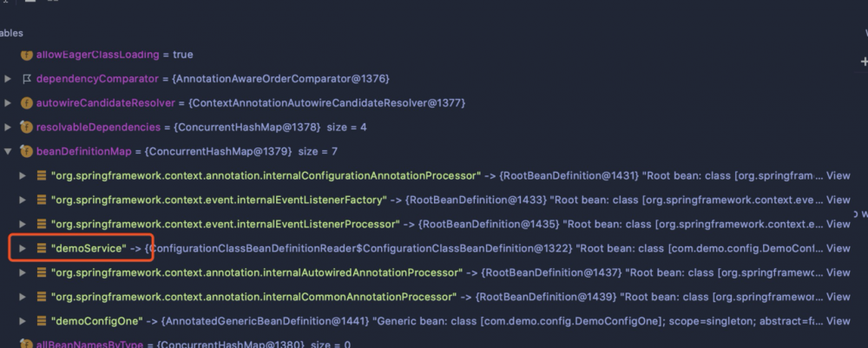Click the entry icon beside internalEventListenerFactory
868x348 pixels.
point(41,200)
